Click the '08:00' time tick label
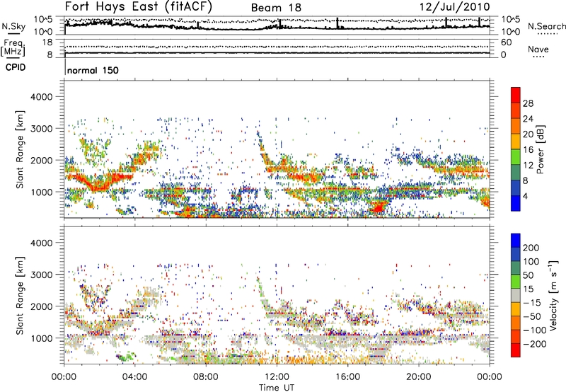 pyautogui.click(x=206, y=377)
